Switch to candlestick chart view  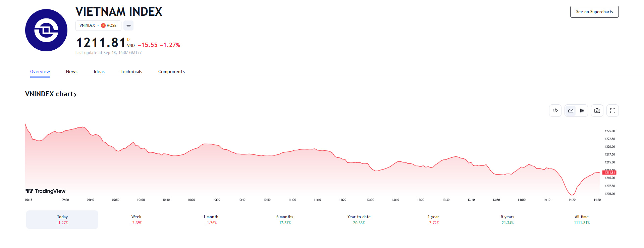coord(582,111)
